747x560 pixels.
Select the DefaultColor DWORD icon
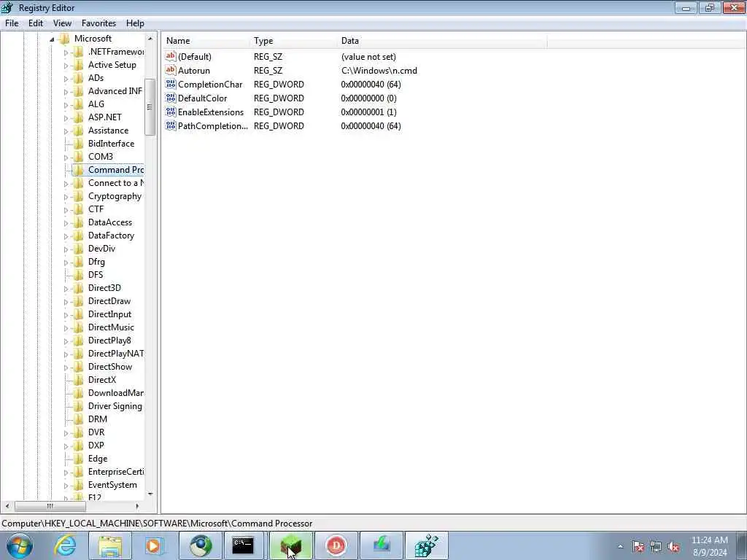(x=171, y=98)
